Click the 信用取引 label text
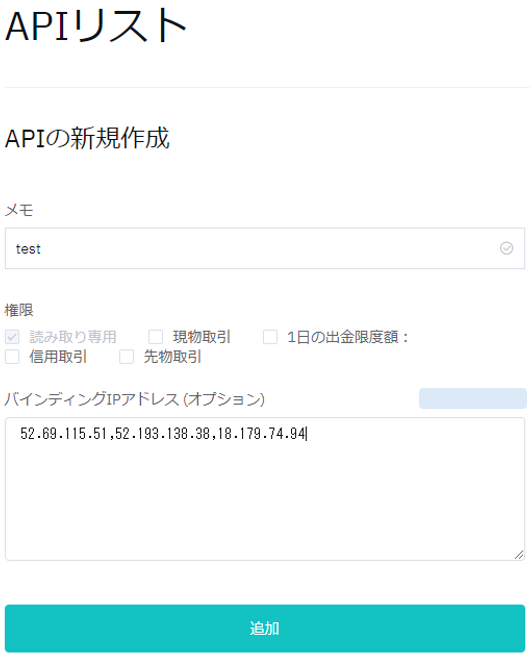Viewport: 530px width, 659px height. click(x=58, y=357)
